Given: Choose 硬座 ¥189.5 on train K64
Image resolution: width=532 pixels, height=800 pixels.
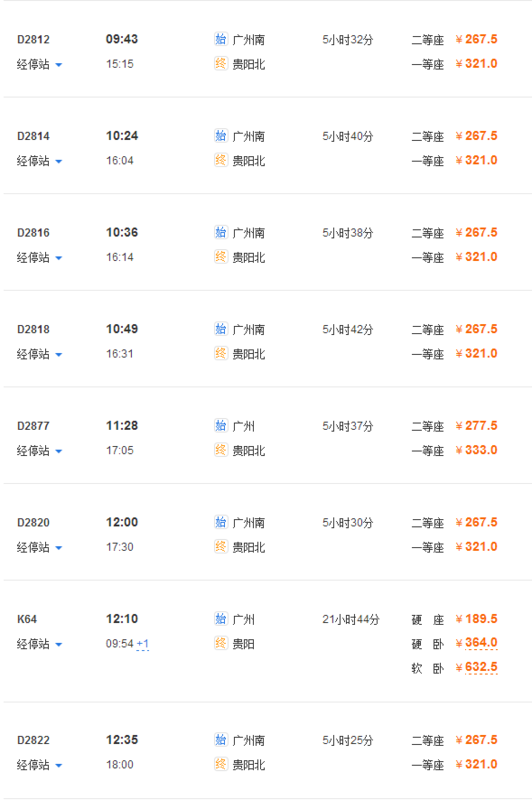Looking at the screenshot, I should pyautogui.click(x=476, y=619).
